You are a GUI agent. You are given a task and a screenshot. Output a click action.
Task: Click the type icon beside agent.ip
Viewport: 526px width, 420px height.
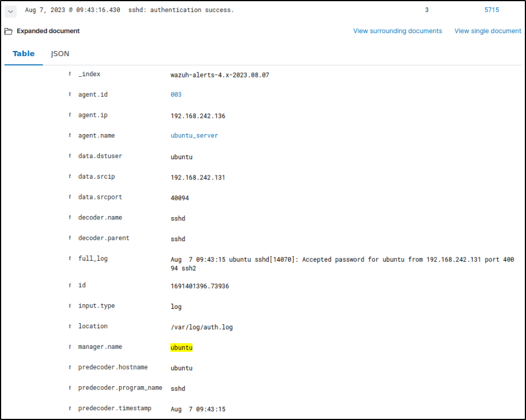tap(70, 115)
